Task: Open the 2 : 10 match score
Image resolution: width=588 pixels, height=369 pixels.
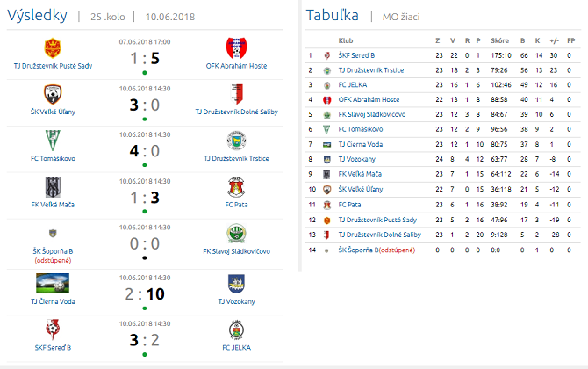Action: [145, 293]
